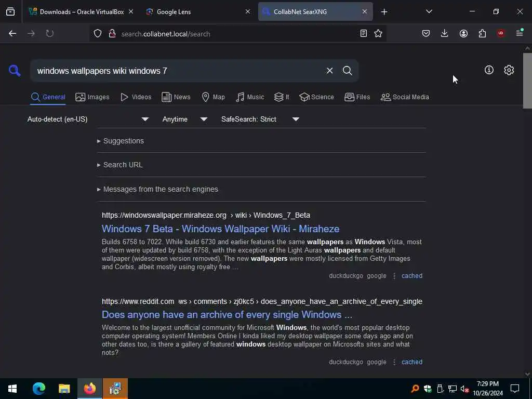Screen dimensions: 532x399
Task: Click the page vertical scrollbar thumb
Action: point(527,81)
